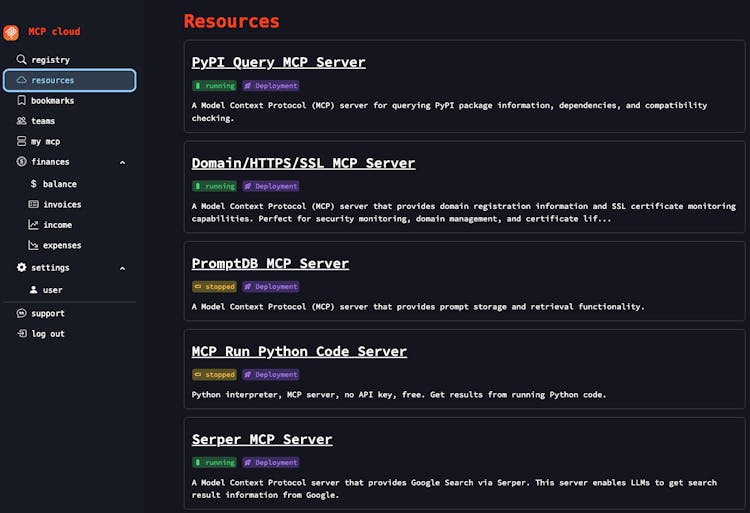
Task: Click the MCP cloud brand name
Action: [54, 32]
